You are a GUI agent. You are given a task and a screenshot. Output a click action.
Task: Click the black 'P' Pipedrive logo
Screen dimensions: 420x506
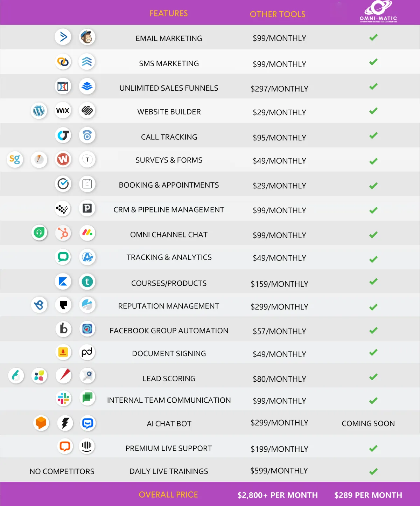click(87, 209)
